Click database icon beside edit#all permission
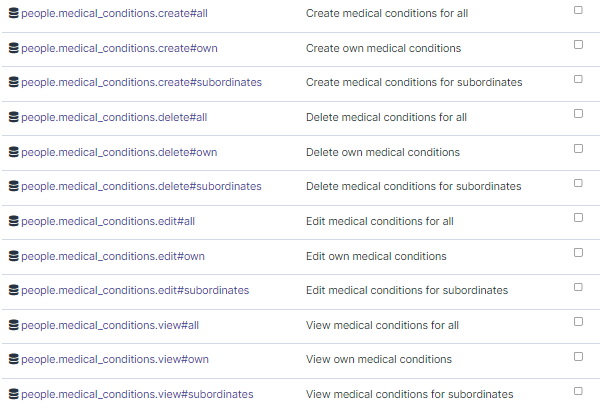The width and height of the screenshot is (600, 411). click(x=13, y=221)
